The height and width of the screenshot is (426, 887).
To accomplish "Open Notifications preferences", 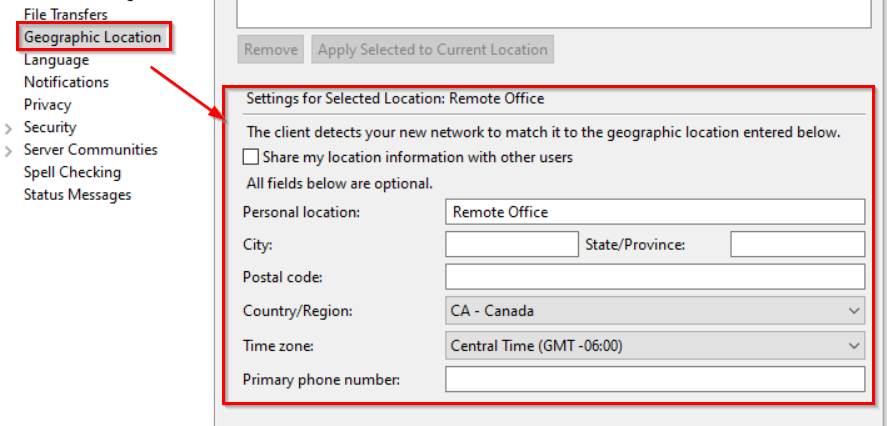I will 66,82.
